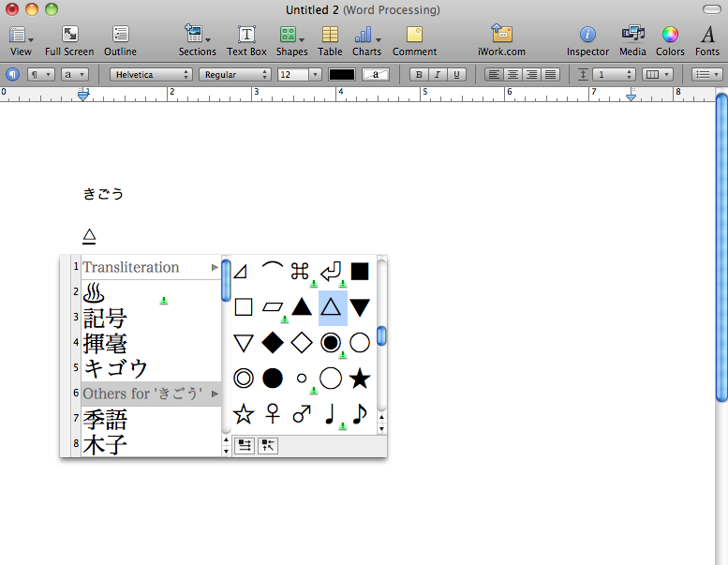The width and height of the screenshot is (728, 565).
Task: Add a Comment to document
Action: click(x=414, y=39)
